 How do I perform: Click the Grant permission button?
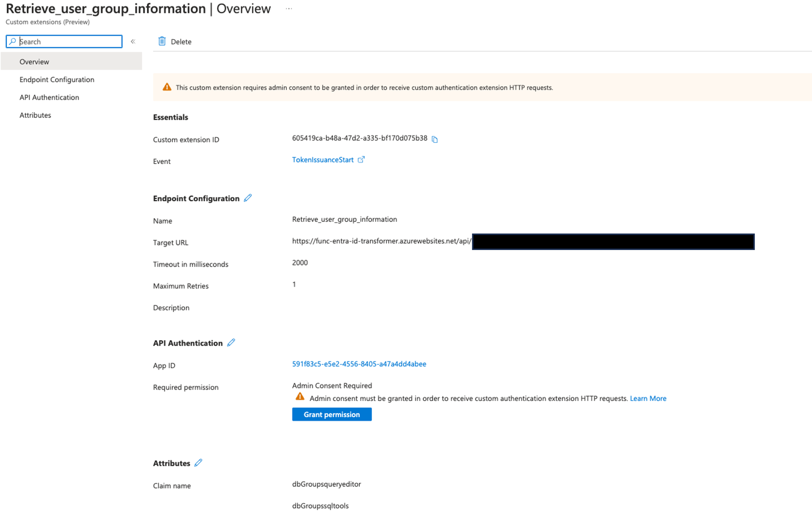[331, 414]
